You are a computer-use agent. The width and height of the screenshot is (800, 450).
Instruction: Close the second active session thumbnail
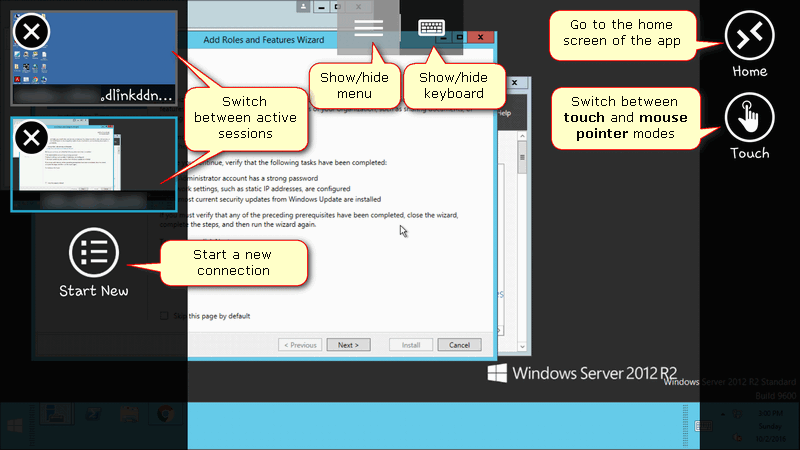31,138
